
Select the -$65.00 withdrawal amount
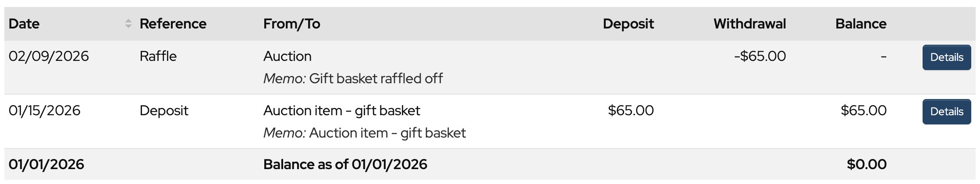[x=760, y=56]
